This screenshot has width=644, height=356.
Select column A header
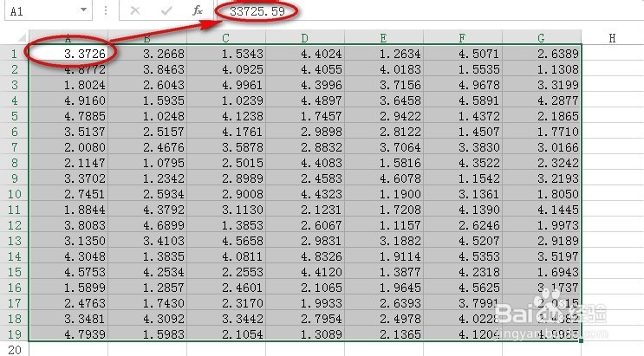coord(68,38)
